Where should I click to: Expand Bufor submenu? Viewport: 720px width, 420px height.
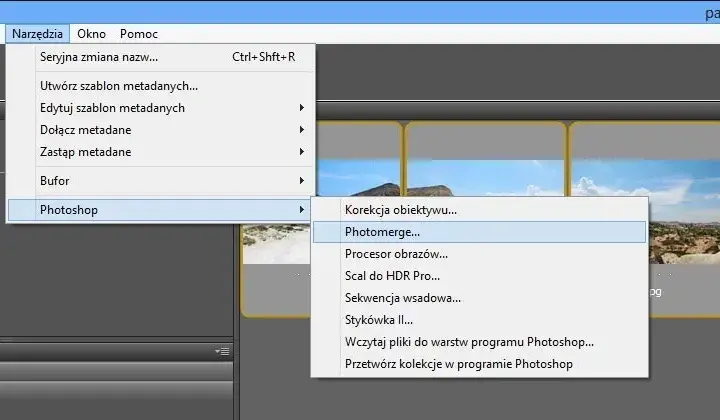coord(161,181)
